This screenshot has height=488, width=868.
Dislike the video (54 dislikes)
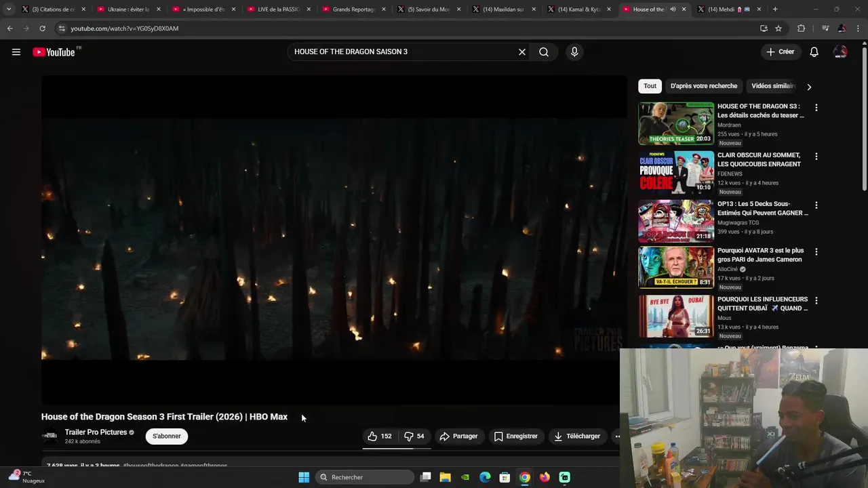click(x=414, y=436)
